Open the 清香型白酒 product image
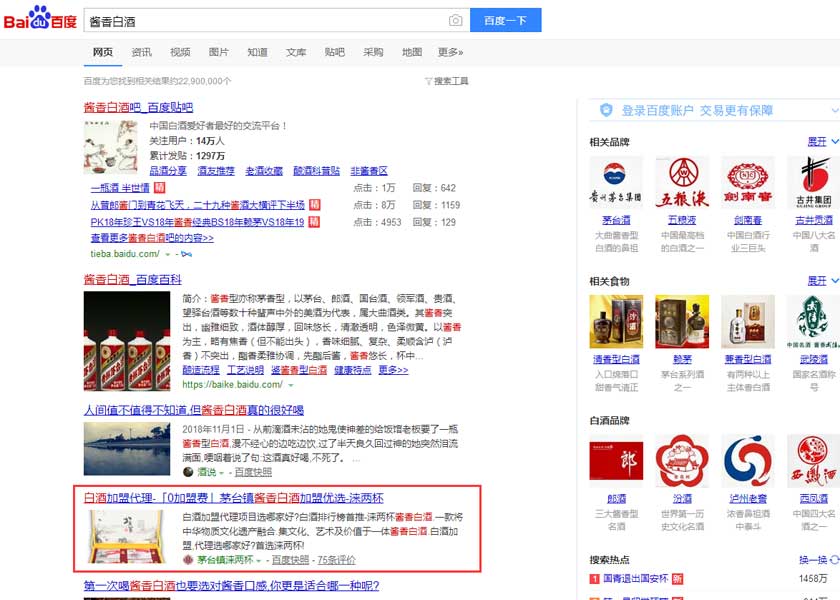This screenshot has height=600, width=840. pyautogui.click(x=616, y=321)
